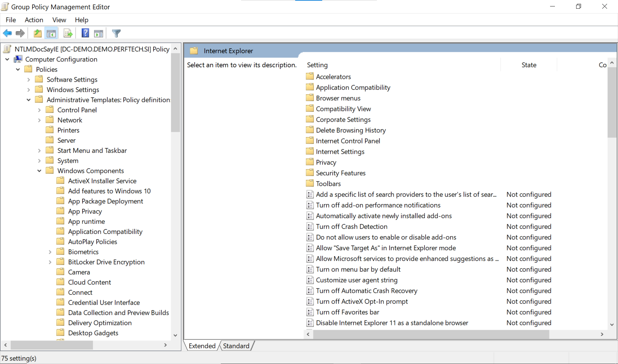
Task: Click the link existing GPO icon
Action: 68,33
